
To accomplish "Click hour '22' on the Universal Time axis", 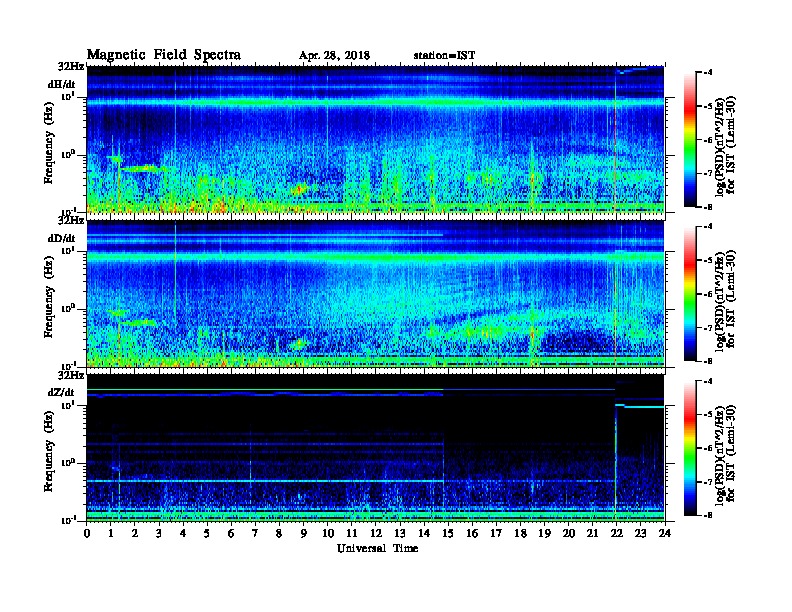I will [616, 533].
